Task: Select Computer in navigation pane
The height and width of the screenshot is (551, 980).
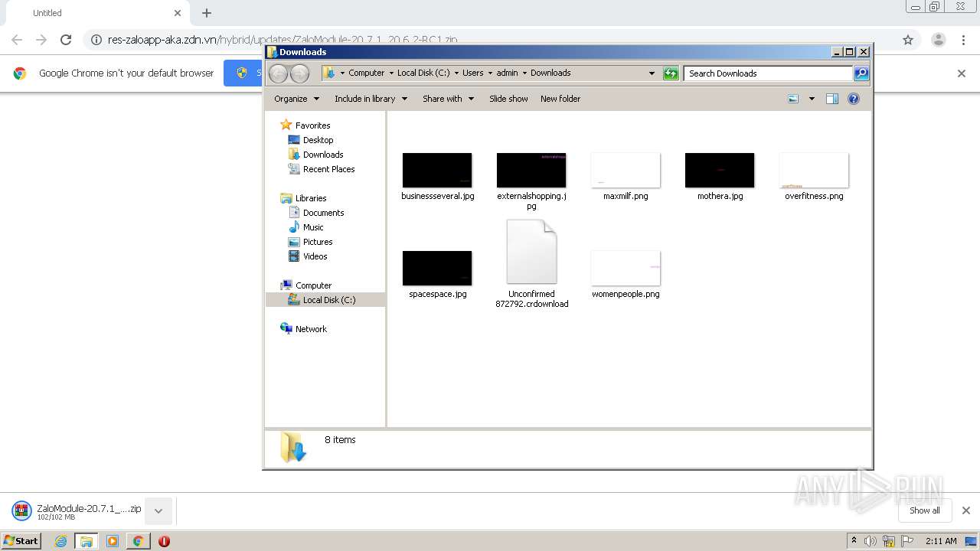Action: 313,285
